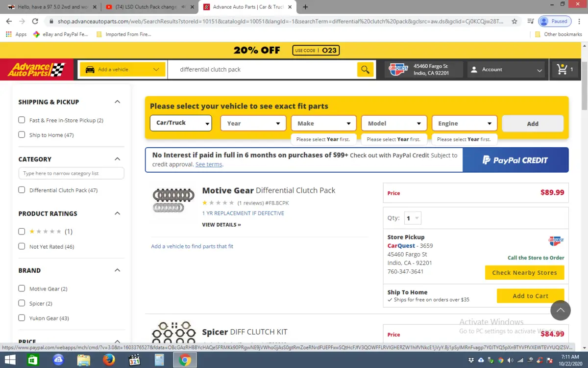Click the Add vehicle button
Image resolution: width=588 pixels, height=368 pixels.
pyautogui.click(x=533, y=124)
